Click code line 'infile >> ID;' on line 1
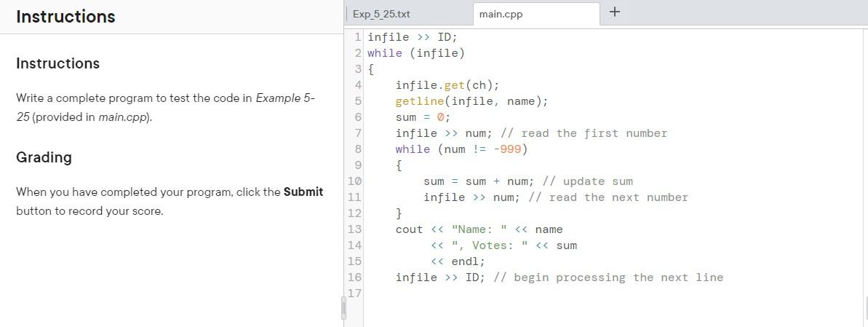This screenshot has height=327, width=868. pos(413,38)
